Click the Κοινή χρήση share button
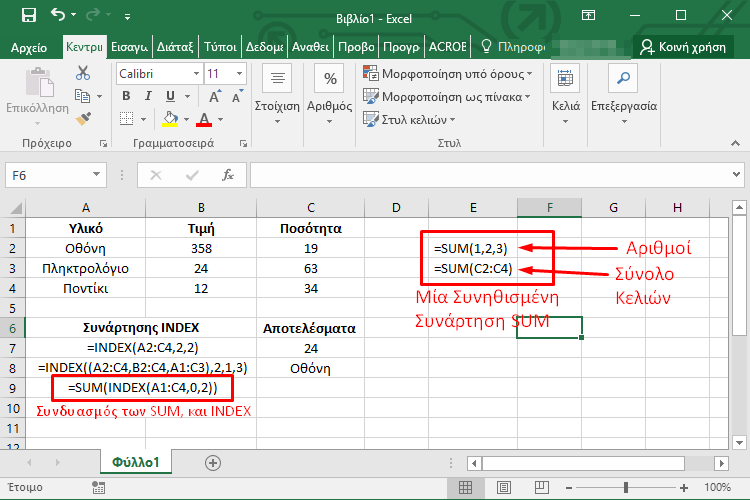Image resolution: width=750 pixels, height=500 pixels. (x=683, y=47)
